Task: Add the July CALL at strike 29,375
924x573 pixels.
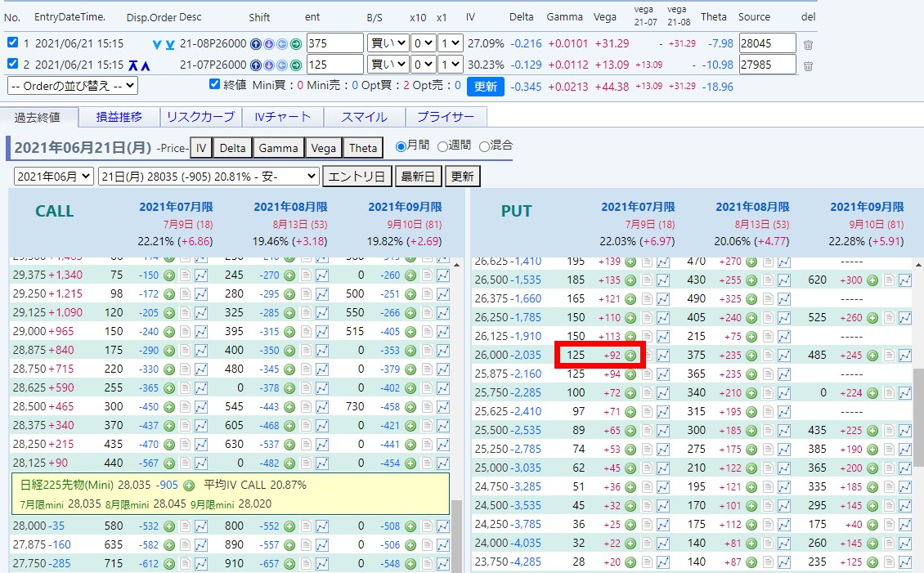Action: coord(169,275)
